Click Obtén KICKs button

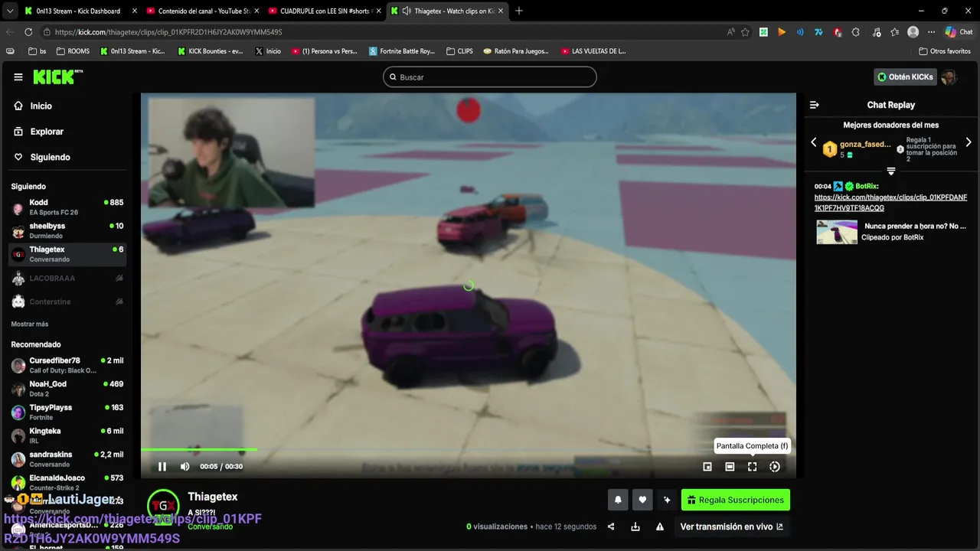click(905, 77)
